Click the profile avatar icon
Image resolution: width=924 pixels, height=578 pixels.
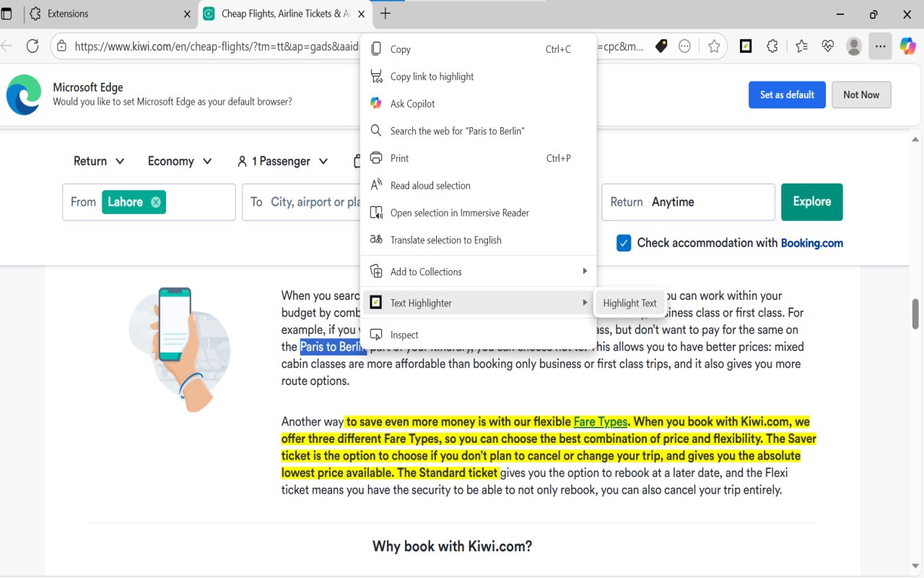pyautogui.click(x=854, y=46)
